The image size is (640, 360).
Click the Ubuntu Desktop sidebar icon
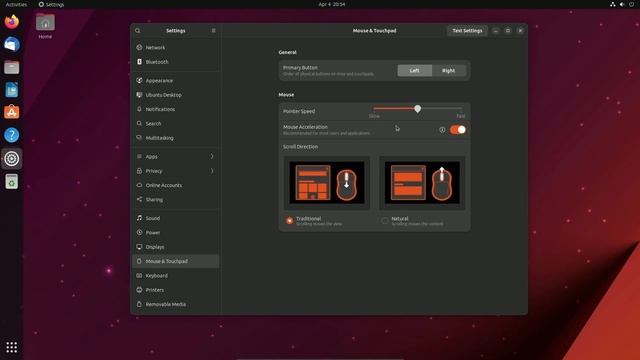tap(139, 95)
